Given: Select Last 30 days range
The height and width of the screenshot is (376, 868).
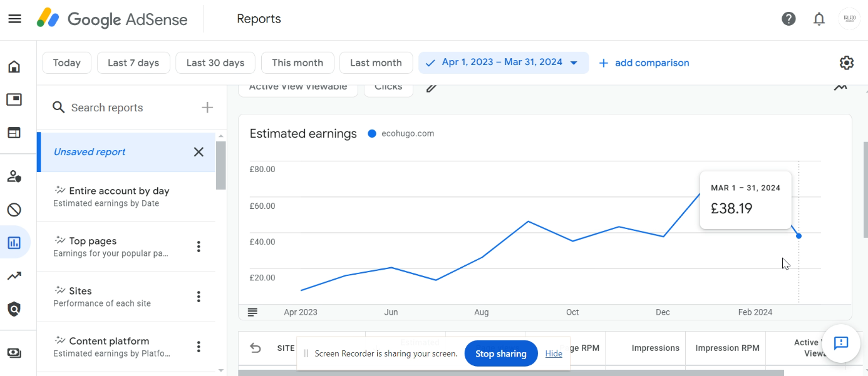Looking at the screenshot, I should [215, 63].
